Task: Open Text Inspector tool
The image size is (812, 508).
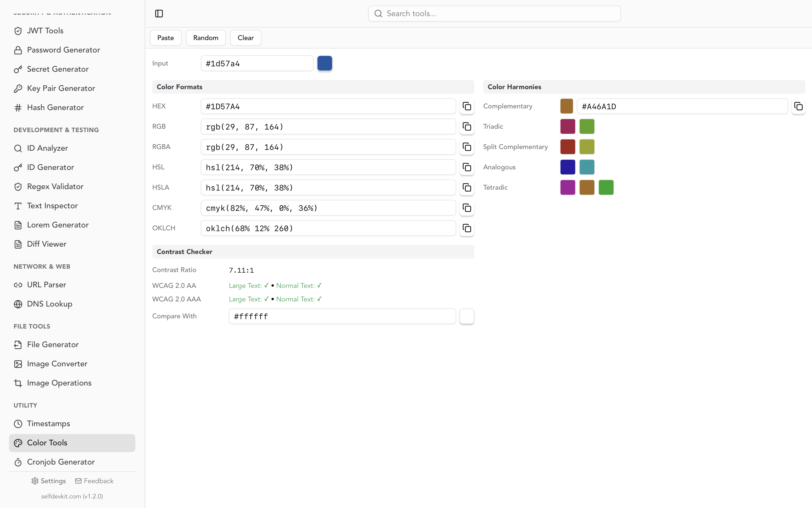Action: (x=72, y=206)
